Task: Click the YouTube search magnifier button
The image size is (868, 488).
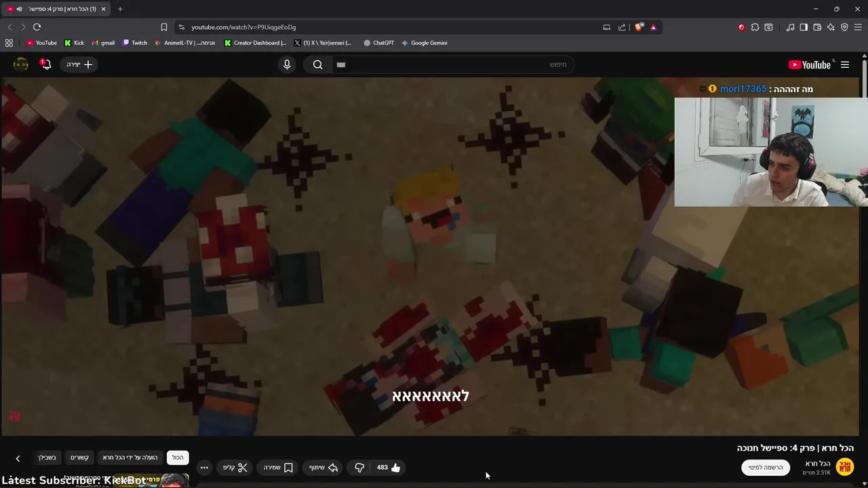Action: (317, 64)
